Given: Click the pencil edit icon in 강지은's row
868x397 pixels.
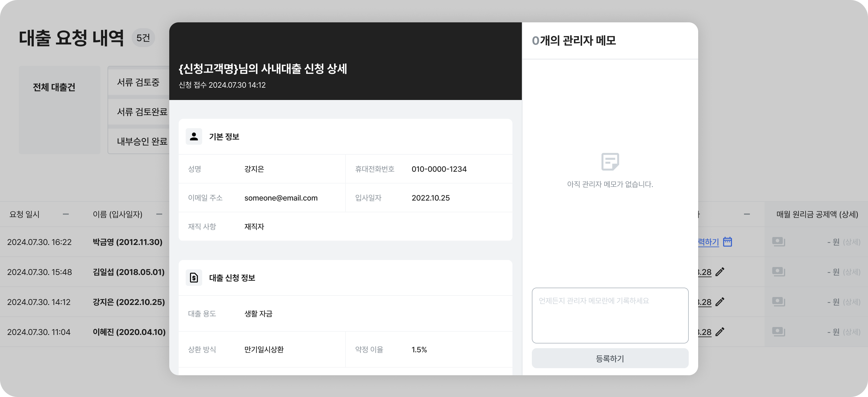Looking at the screenshot, I should [719, 302].
